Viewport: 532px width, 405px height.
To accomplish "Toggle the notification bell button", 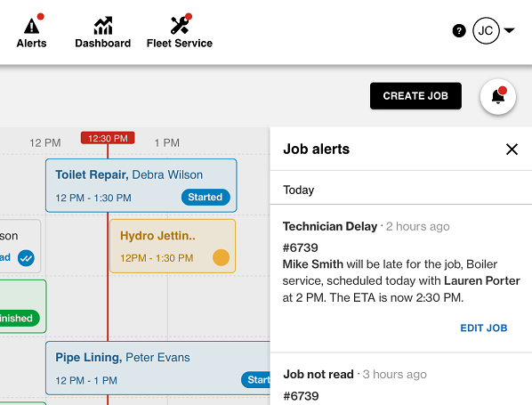I will (497, 96).
